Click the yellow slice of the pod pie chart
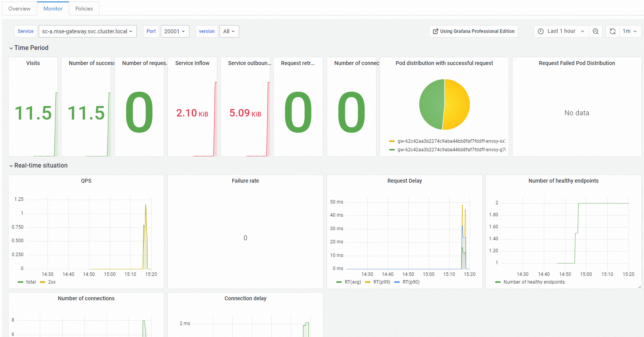The height and width of the screenshot is (337, 644). click(x=457, y=104)
